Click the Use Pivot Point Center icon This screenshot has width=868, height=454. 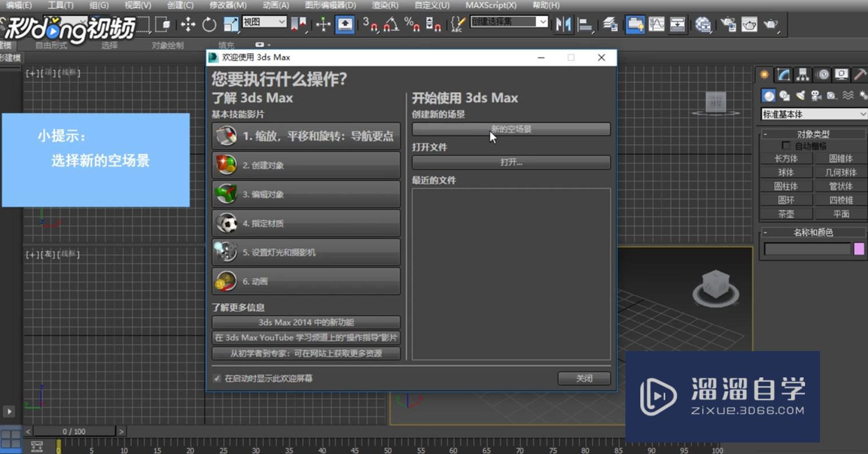pyautogui.click(x=298, y=24)
